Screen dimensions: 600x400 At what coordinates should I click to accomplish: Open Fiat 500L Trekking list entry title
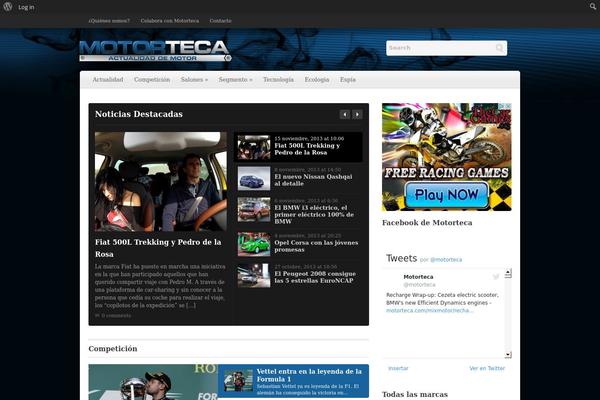tap(307, 149)
